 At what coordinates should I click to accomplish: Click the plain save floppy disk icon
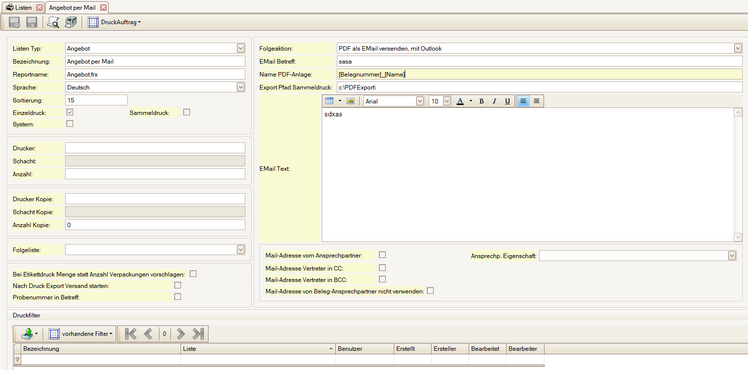32,22
